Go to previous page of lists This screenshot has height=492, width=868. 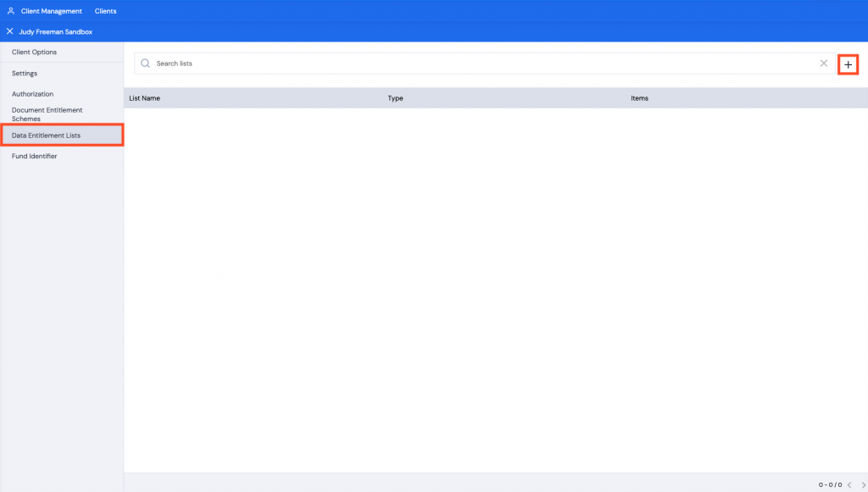coord(849,485)
